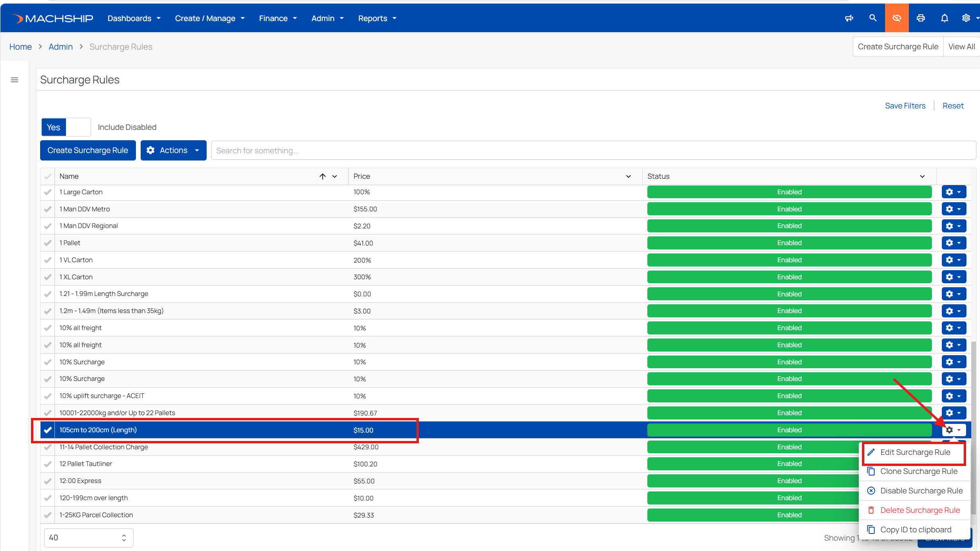Click the megaphone announcements icon
980x551 pixels.
coord(849,18)
